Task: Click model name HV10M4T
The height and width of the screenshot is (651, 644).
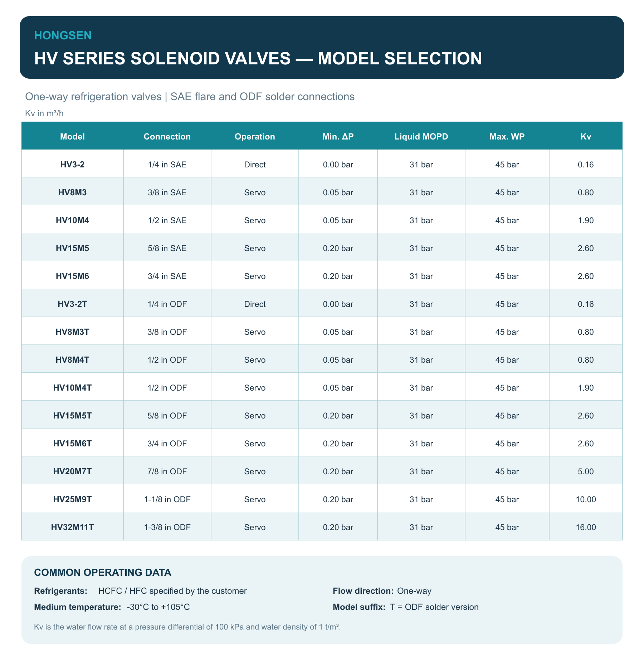Action: click(72, 388)
